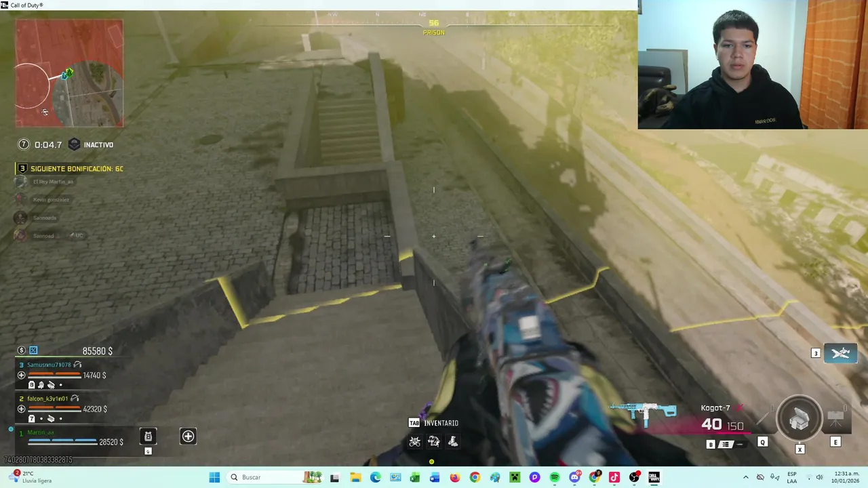The width and height of the screenshot is (868, 488).
Task: Open Excel from the taskbar
Action: click(x=415, y=477)
